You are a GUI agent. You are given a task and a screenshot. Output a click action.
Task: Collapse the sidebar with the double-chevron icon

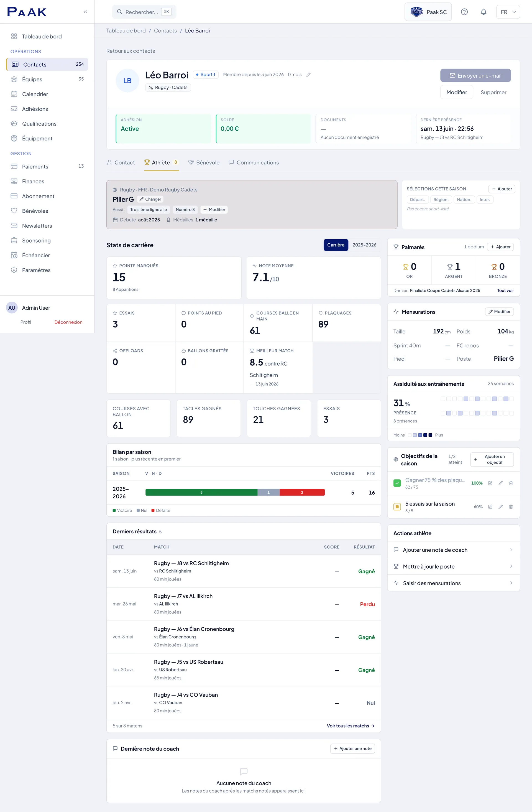(x=85, y=12)
